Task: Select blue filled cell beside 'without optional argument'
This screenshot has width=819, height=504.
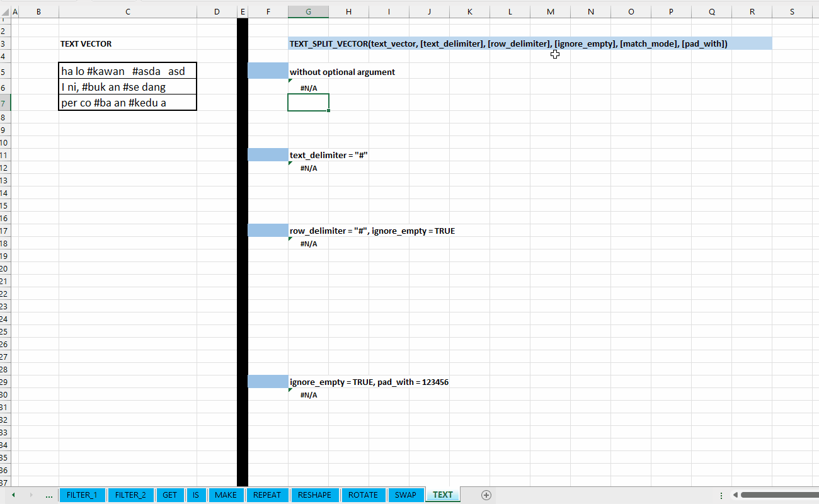Action: 268,71
